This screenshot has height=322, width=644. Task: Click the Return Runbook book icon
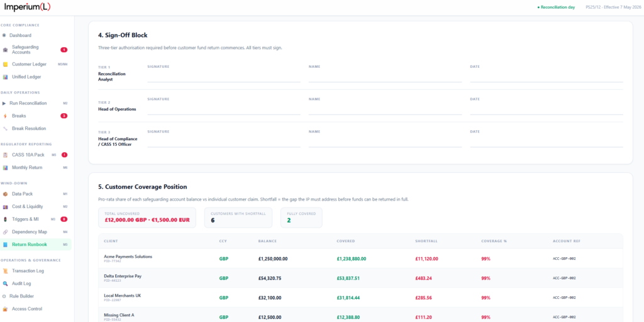5,245
